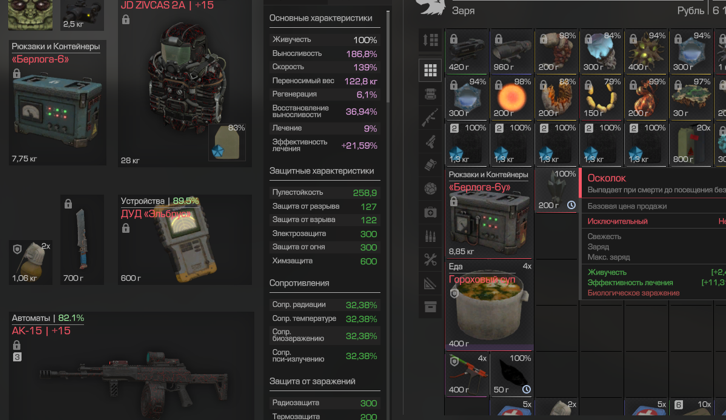Click the Химзащита 600 stat row

[x=325, y=261]
